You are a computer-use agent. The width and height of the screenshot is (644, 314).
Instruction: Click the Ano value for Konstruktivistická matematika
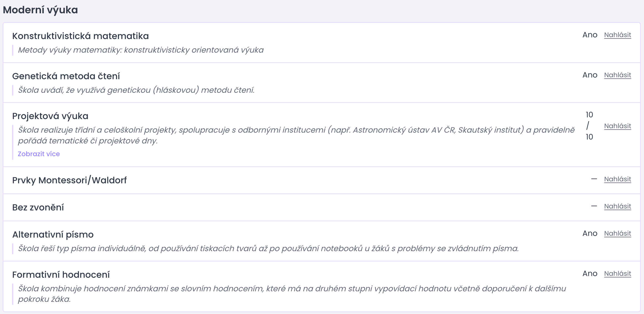(590, 35)
